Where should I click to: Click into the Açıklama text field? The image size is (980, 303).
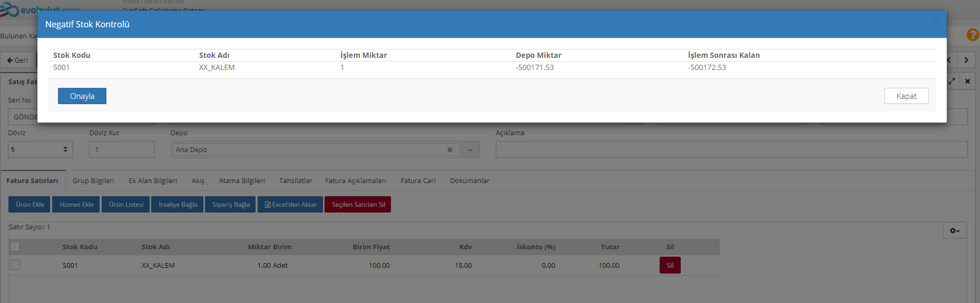pos(731,150)
